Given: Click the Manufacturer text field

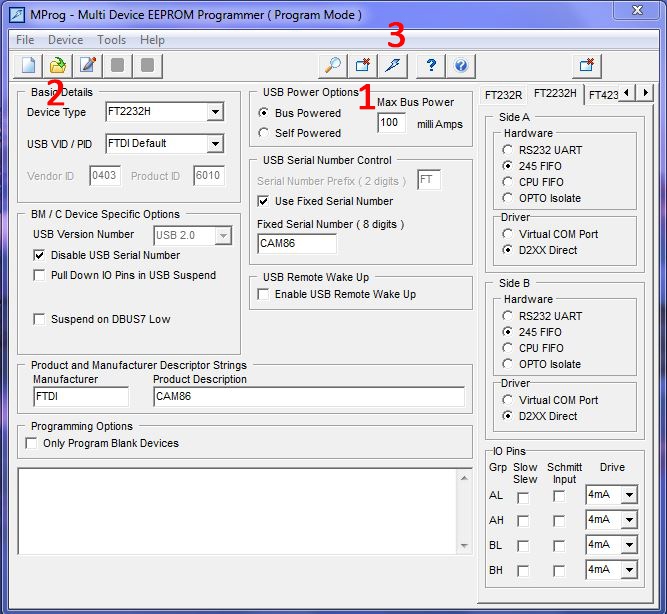Looking at the screenshot, I should (81, 397).
